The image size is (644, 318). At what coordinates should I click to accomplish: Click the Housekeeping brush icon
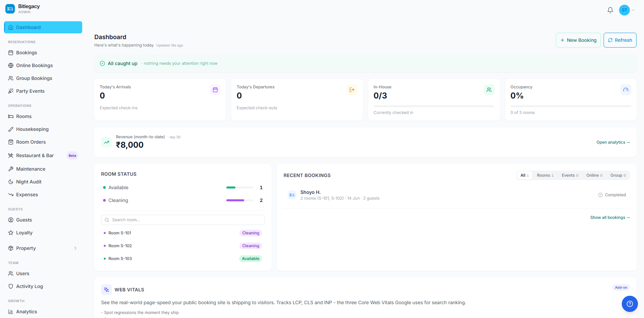point(11,129)
